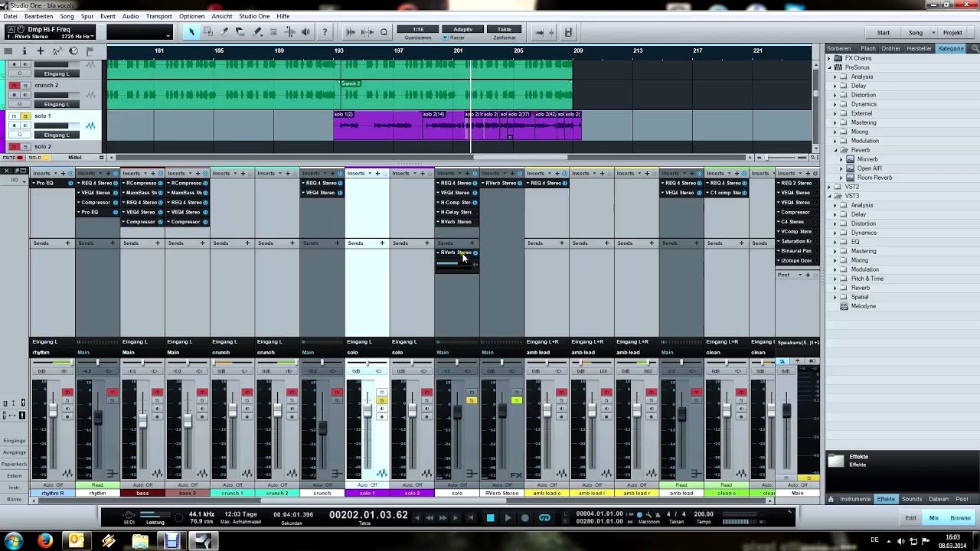Toggle the Browse panel button

[960, 518]
